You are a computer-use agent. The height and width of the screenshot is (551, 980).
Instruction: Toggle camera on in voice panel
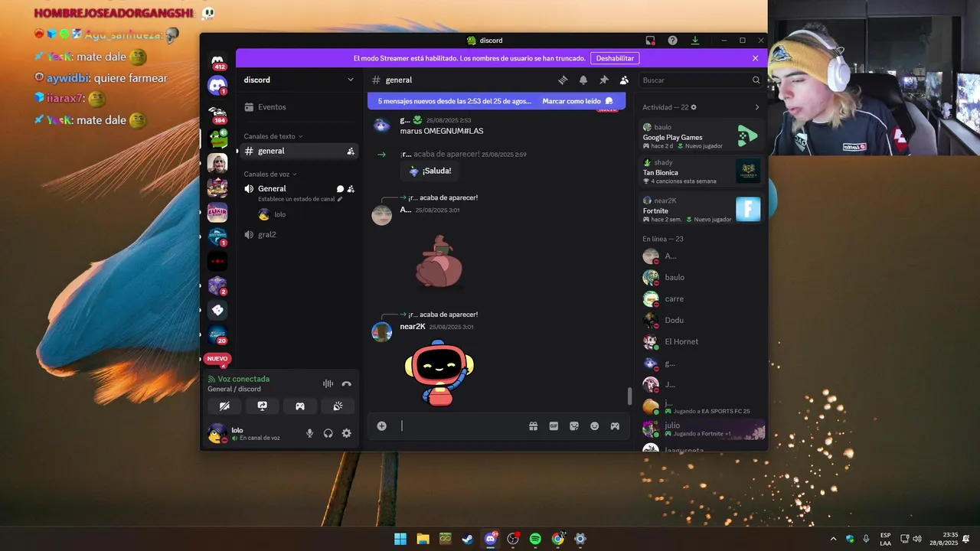(x=224, y=406)
